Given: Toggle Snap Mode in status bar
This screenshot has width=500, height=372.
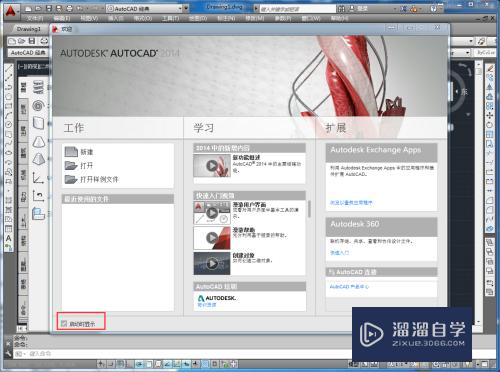Looking at the screenshot, I should 110,364.
